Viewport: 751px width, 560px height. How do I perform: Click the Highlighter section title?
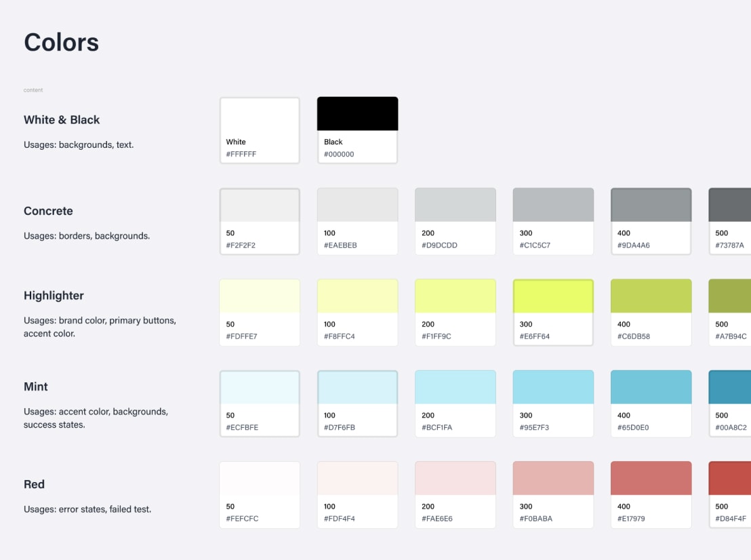54,296
